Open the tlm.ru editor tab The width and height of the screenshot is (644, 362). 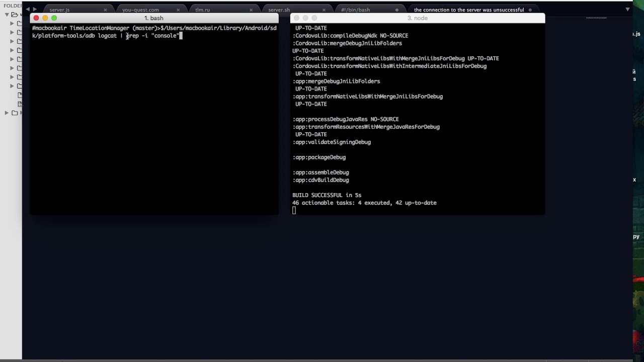(202, 10)
